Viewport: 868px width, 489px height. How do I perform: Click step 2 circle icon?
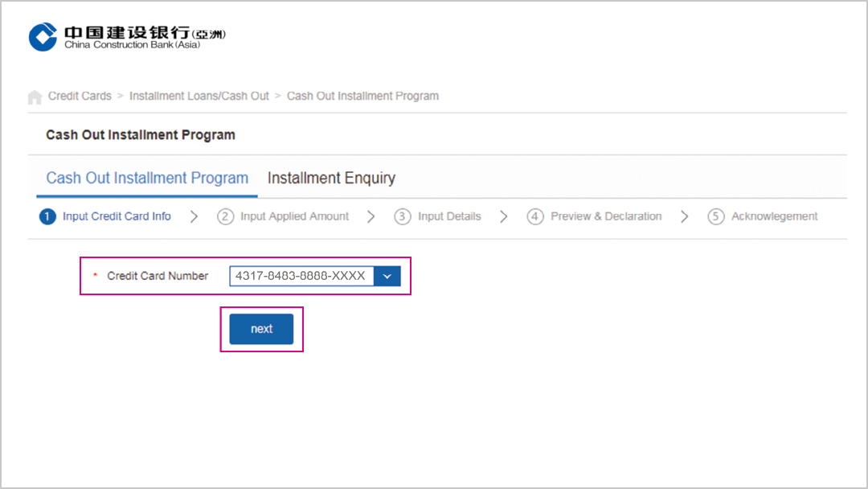pos(225,216)
